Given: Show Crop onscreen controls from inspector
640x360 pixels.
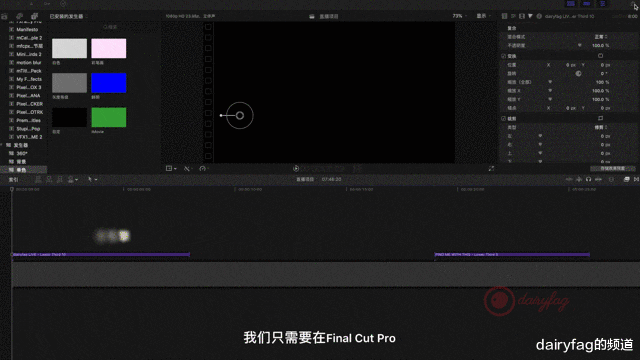Looking at the screenshot, I should pyautogui.click(x=600, y=118).
